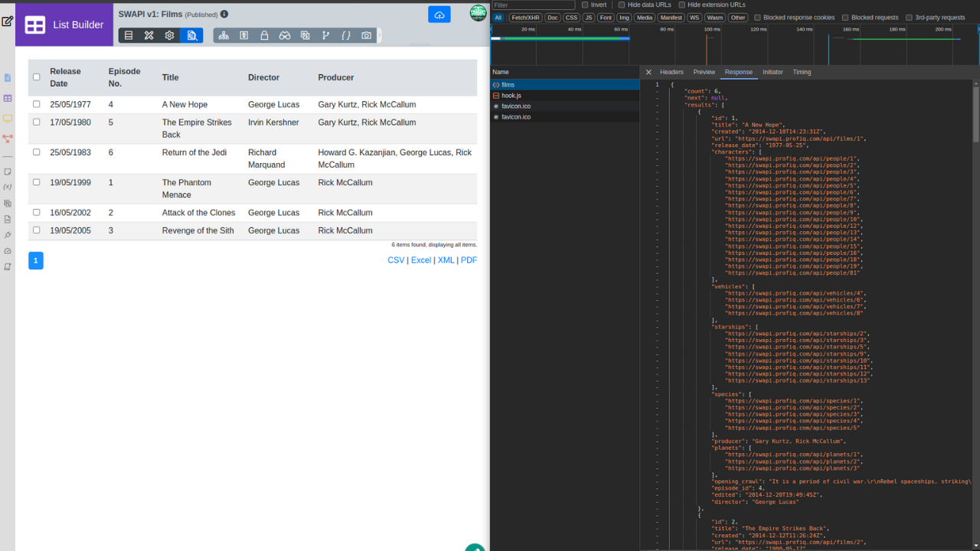Click the curly braces JSON icon
Screen dimensions: 980x551
[x=346, y=35]
